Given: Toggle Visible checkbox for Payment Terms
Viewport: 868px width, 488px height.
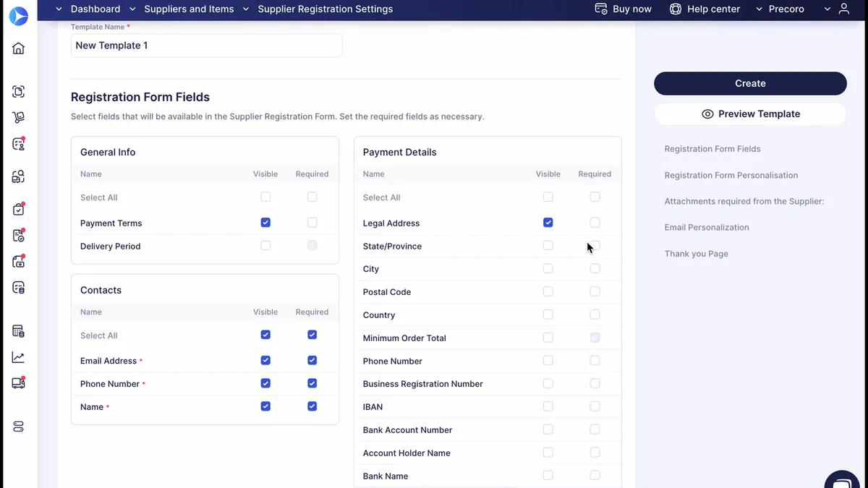Looking at the screenshot, I should (x=265, y=223).
